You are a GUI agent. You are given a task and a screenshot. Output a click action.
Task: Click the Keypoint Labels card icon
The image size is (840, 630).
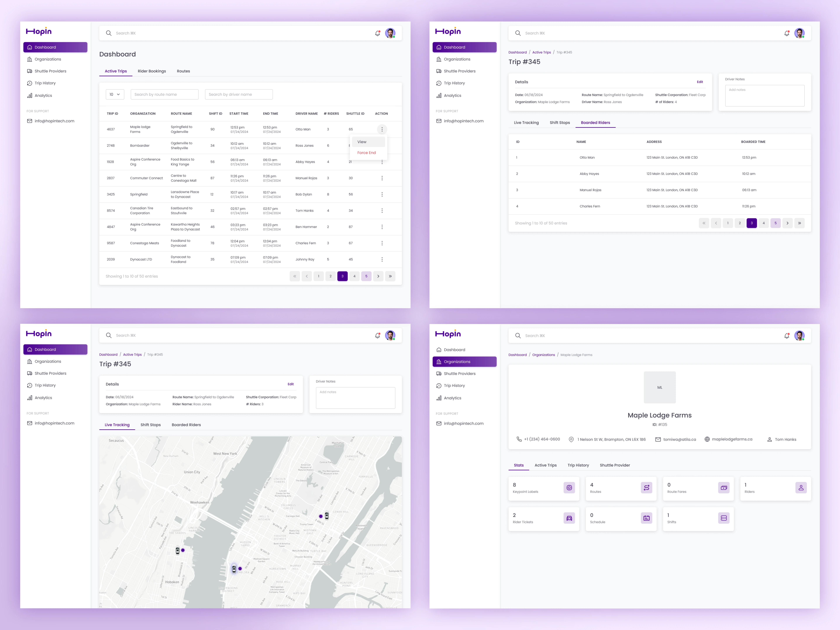(x=569, y=488)
